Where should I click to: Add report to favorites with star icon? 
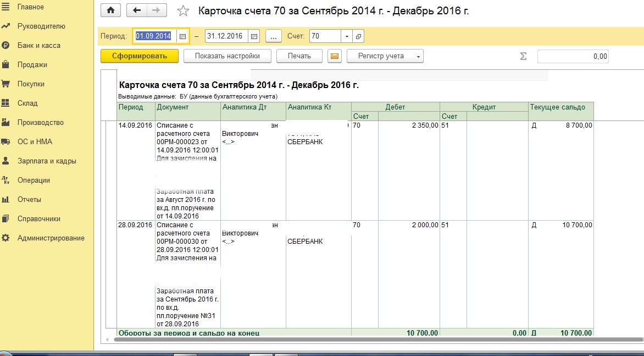(x=184, y=11)
